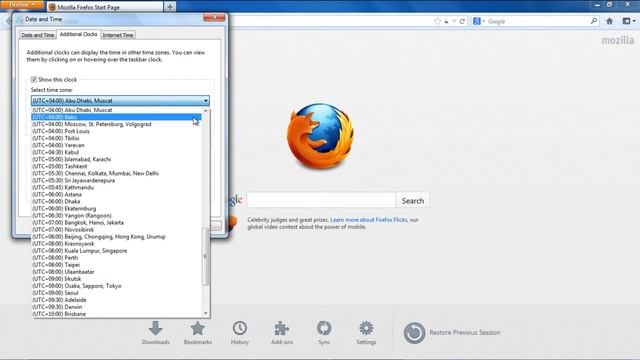Select (UTC+09:00) Seoul time zone
This screenshot has width=640, height=360.
[x=116, y=293]
